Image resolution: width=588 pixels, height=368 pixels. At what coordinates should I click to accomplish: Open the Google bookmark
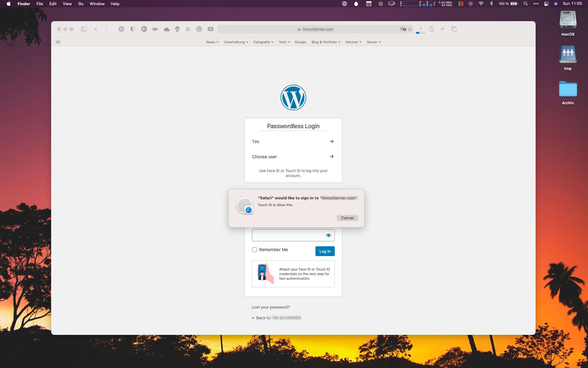300,42
